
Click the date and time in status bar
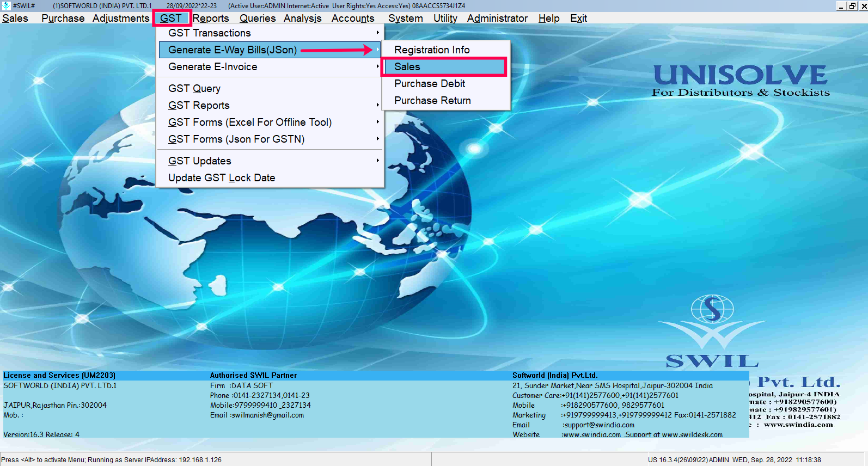(777, 460)
